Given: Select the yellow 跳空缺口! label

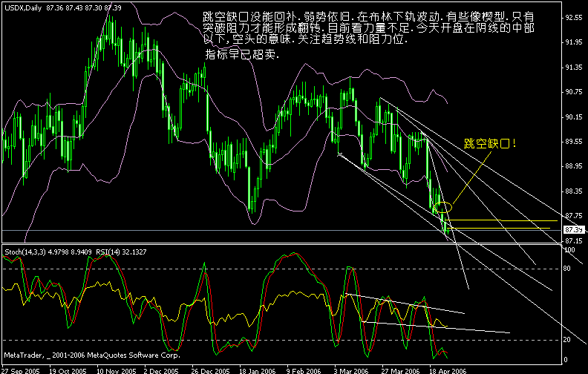Looking at the screenshot, I should (x=490, y=143).
